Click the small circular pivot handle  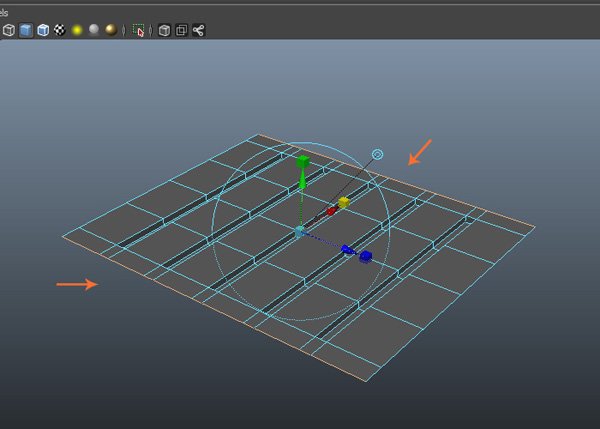[378, 154]
